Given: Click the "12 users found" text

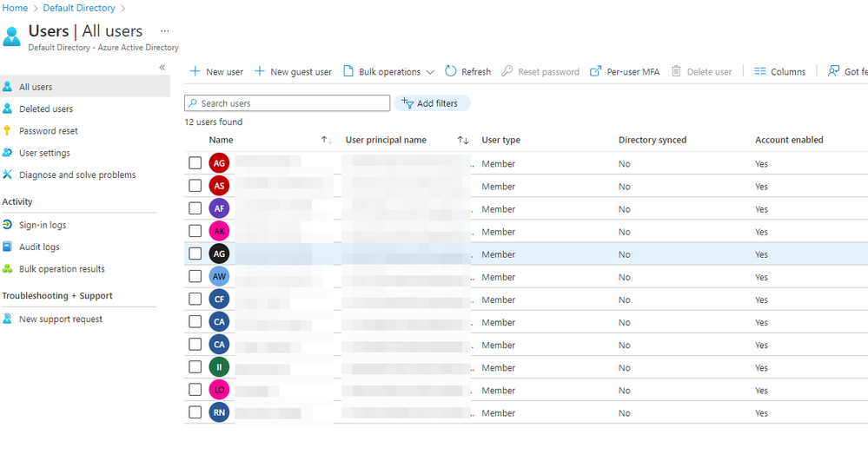Looking at the screenshot, I should point(213,122).
